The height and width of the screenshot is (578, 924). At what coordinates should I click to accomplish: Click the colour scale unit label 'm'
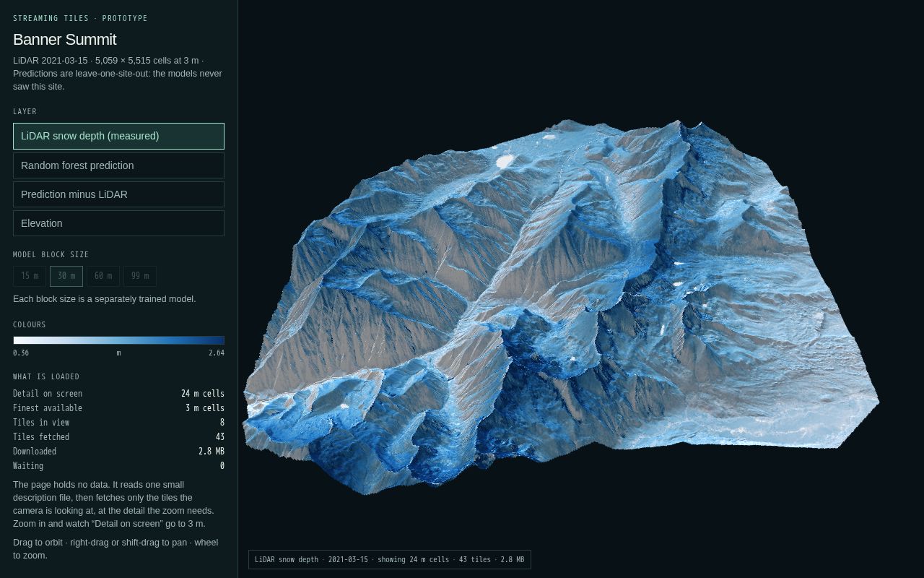[x=118, y=353]
